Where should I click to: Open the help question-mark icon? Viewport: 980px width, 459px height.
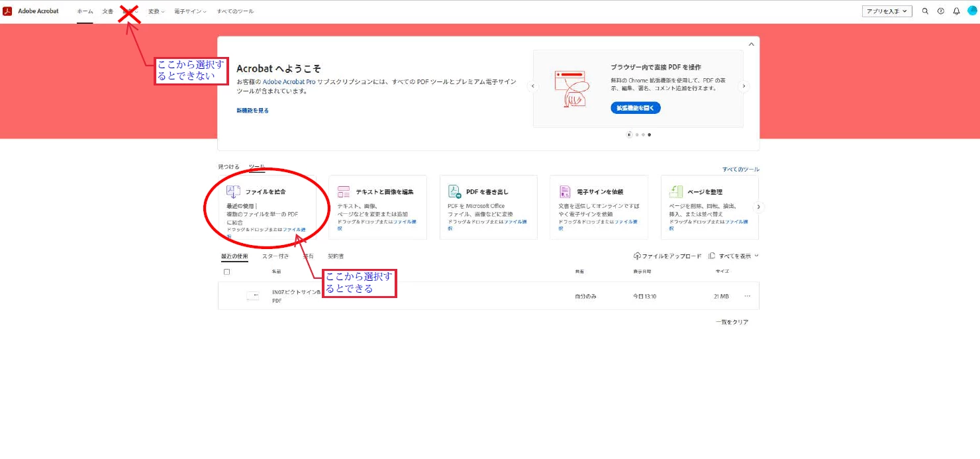point(941,11)
